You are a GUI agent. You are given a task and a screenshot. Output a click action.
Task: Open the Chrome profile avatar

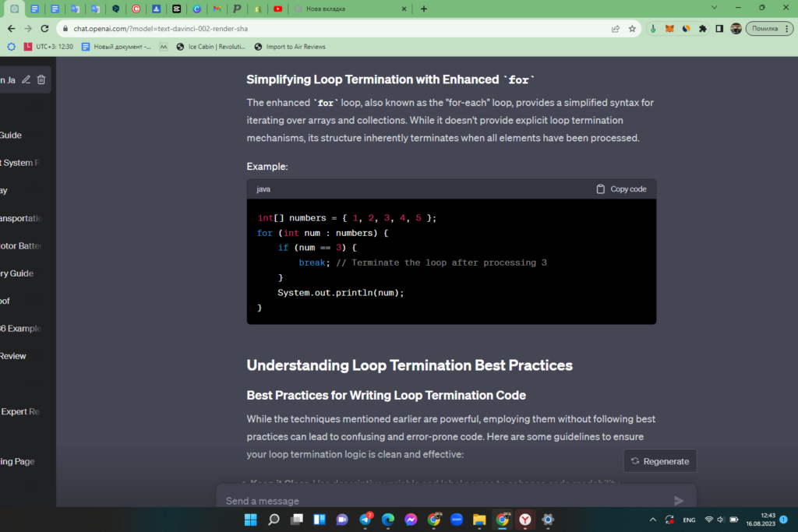pos(736,29)
